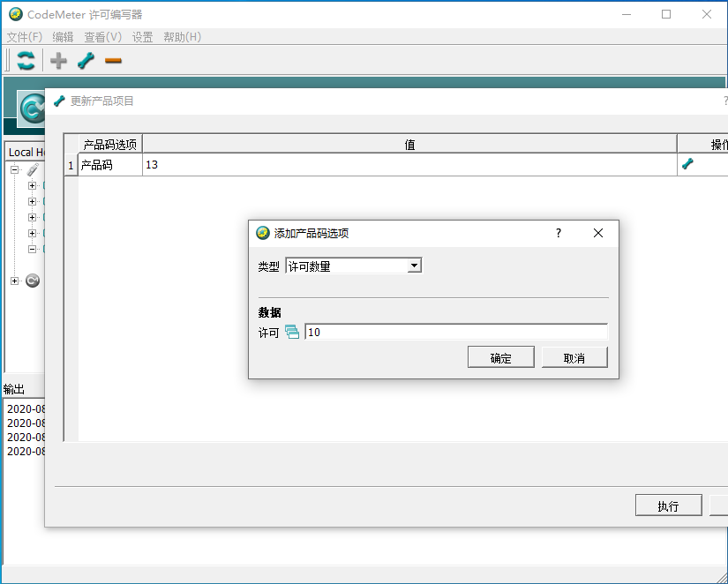The height and width of the screenshot is (584, 728).
Task: Open the 设置 menu
Action: point(143,37)
